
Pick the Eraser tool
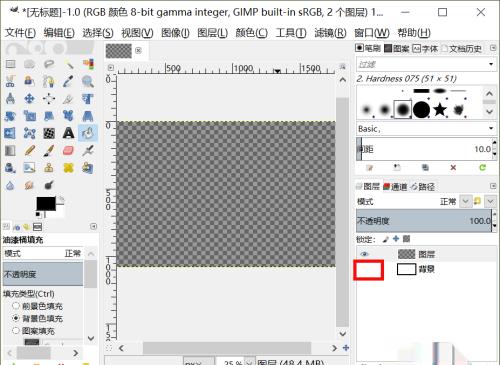[68, 150]
